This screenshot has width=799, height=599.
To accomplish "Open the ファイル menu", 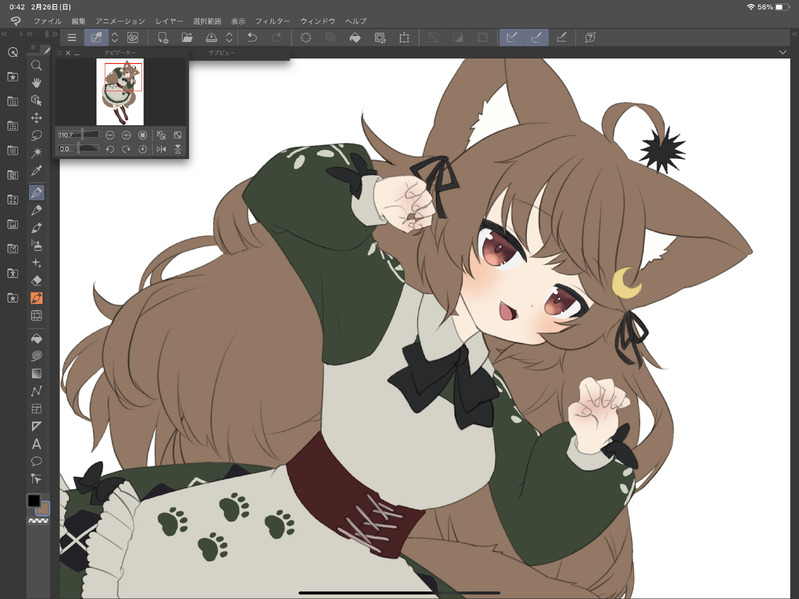I will pos(47,21).
